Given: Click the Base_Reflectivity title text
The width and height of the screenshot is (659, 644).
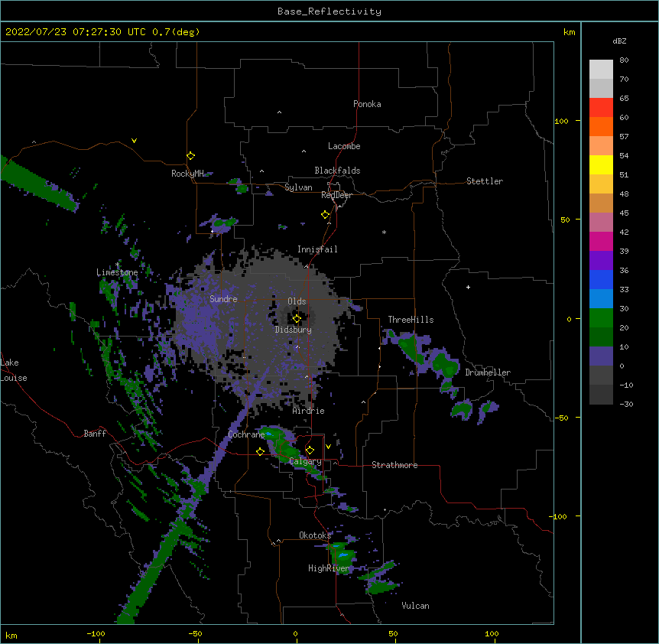Looking at the screenshot, I should tap(329, 11).
